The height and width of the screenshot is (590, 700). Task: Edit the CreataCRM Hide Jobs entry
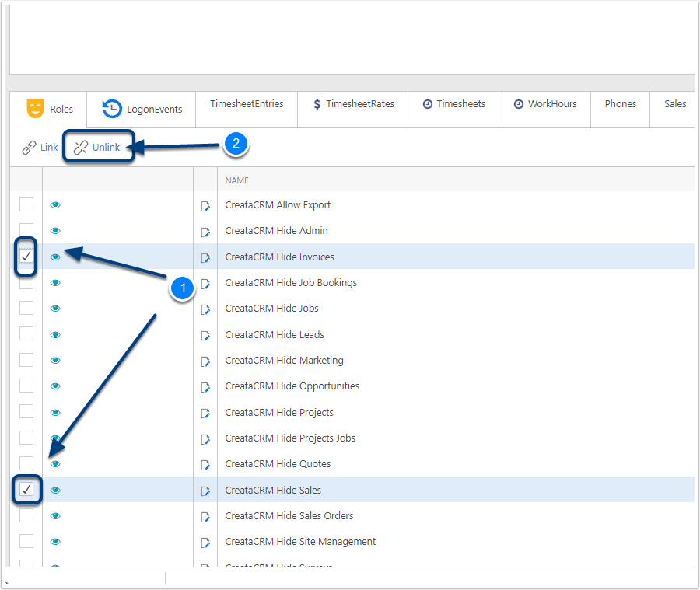tap(205, 309)
